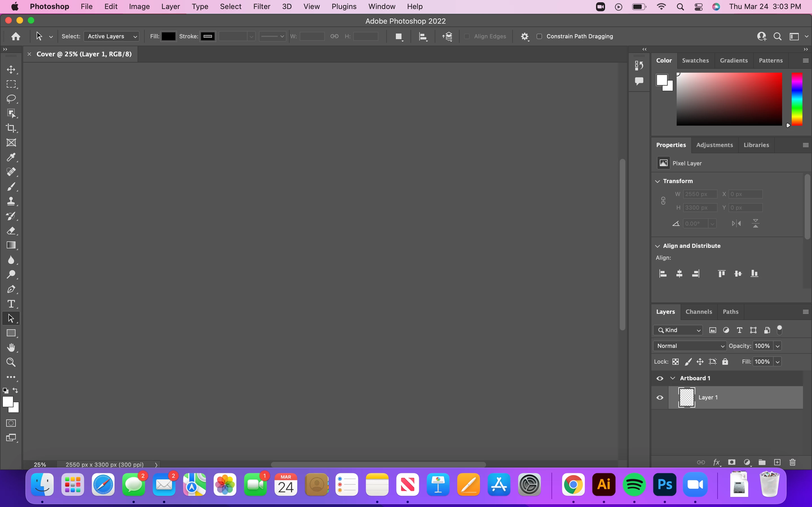Switch to the Channels tab
The width and height of the screenshot is (812, 507).
coord(699,312)
